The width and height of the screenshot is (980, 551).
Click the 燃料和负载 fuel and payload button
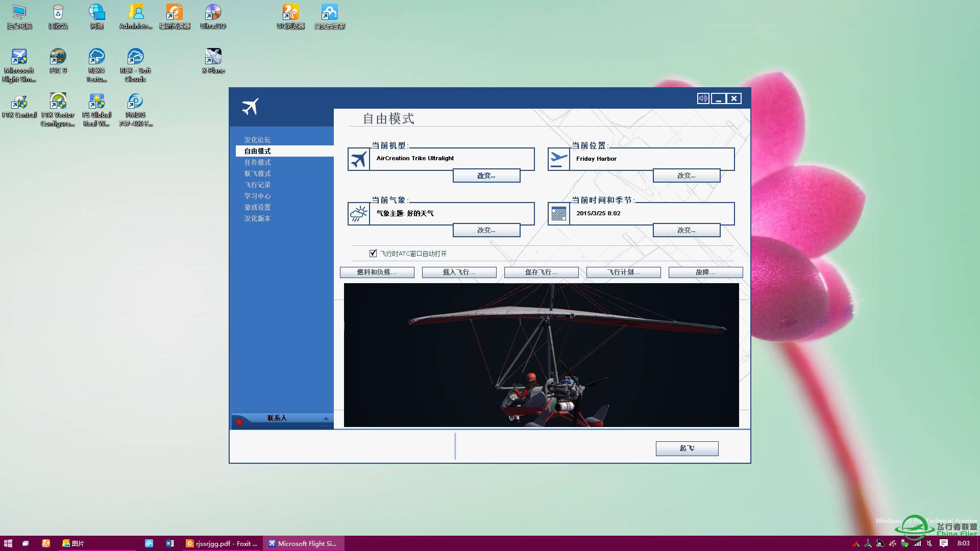(x=377, y=272)
